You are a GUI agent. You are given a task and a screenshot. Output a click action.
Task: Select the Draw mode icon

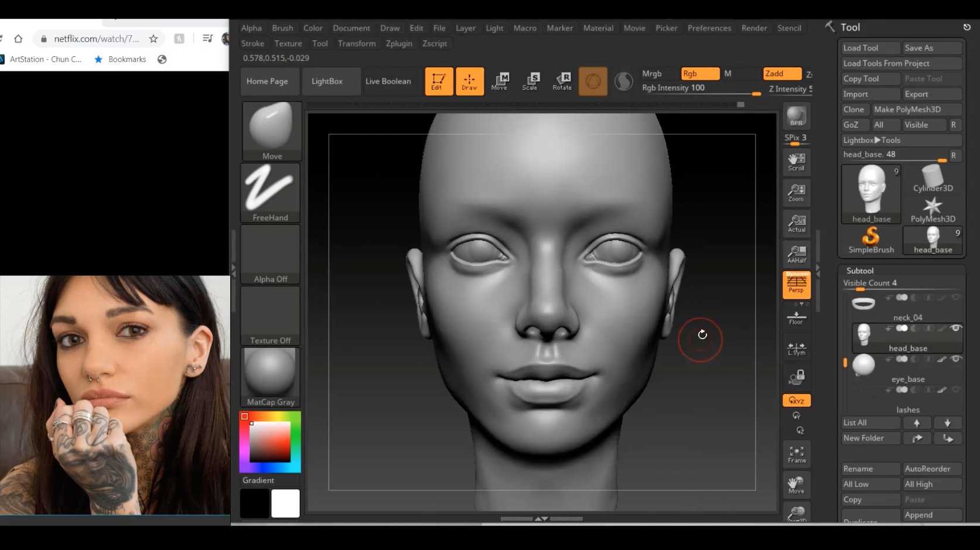(469, 81)
